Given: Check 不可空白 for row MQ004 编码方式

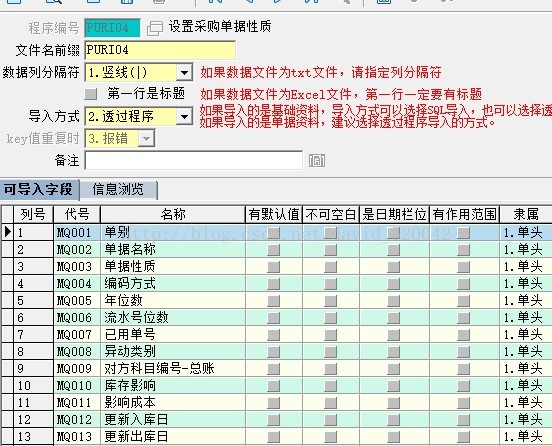Looking at the screenshot, I should (x=331, y=284).
